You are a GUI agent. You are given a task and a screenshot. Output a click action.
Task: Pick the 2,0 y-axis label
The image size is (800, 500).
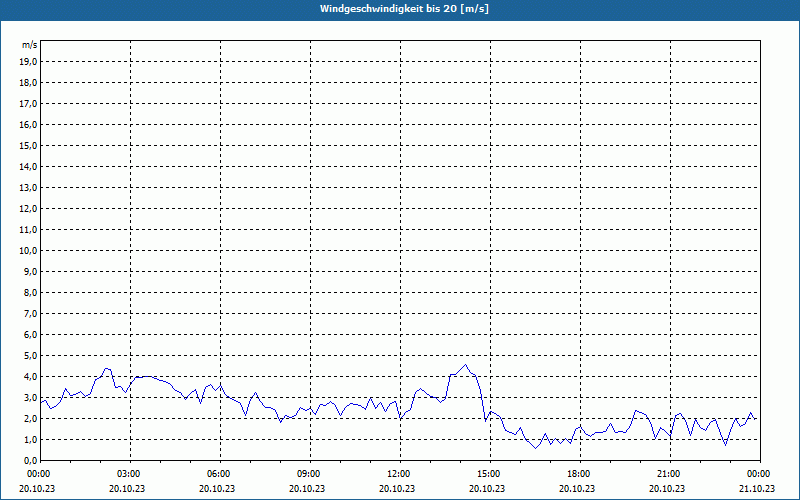click(x=30, y=418)
